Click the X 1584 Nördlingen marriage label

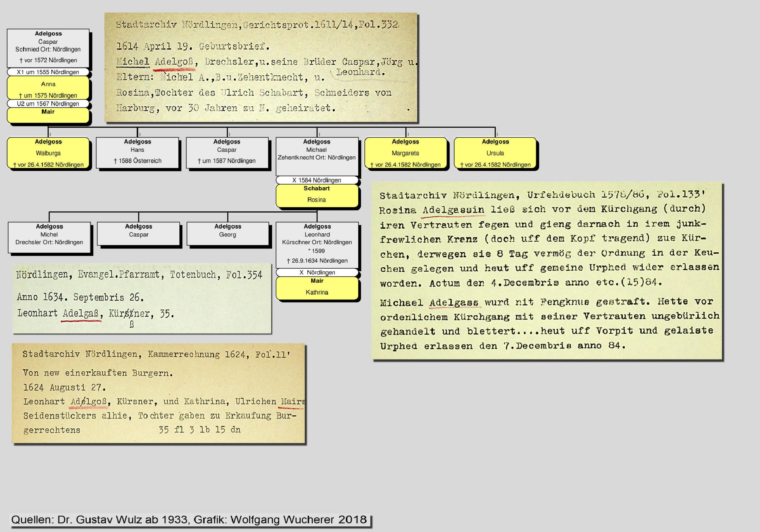click(x=317, y=180)
